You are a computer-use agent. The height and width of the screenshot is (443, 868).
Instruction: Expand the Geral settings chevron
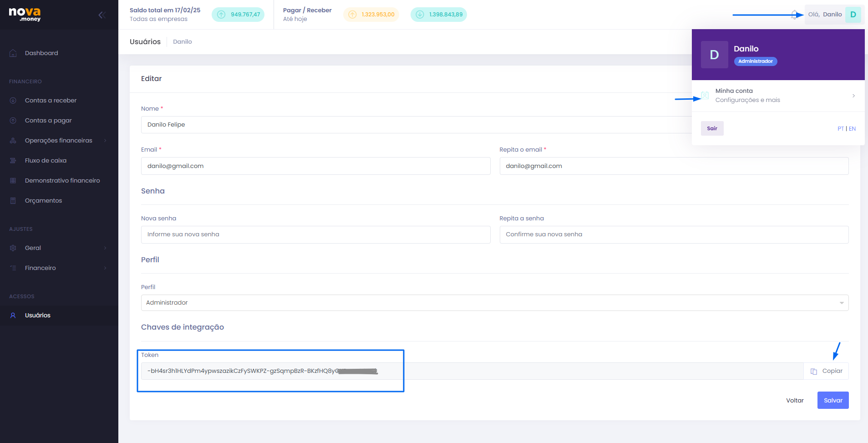coord(105,248)
